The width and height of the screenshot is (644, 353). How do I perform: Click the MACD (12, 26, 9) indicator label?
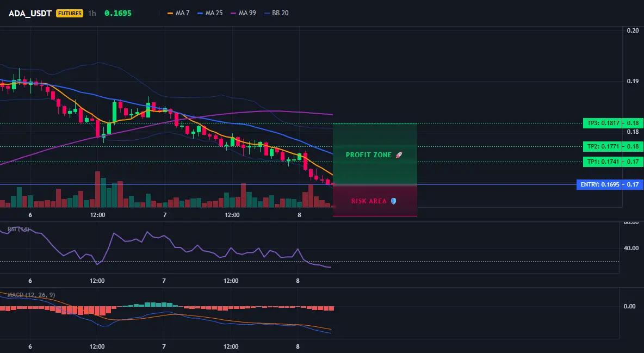click(x=31, y=295)
